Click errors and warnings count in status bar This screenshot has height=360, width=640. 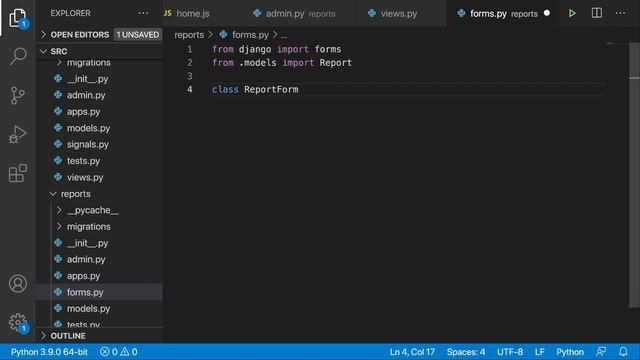119,352
